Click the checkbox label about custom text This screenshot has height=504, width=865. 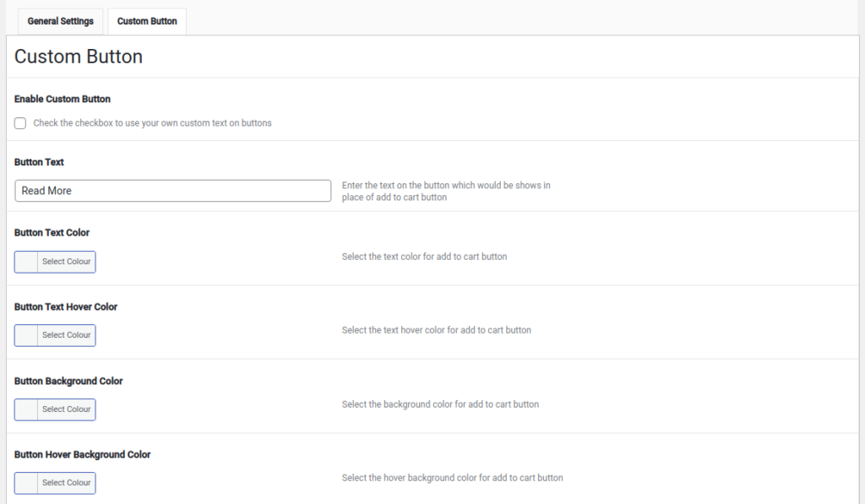pos(152,122)
